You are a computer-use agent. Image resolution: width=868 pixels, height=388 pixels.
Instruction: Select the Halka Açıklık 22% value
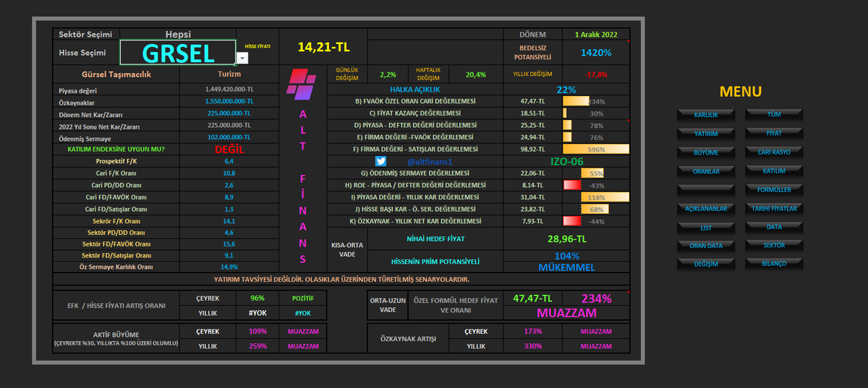click(x=566, y=90)
